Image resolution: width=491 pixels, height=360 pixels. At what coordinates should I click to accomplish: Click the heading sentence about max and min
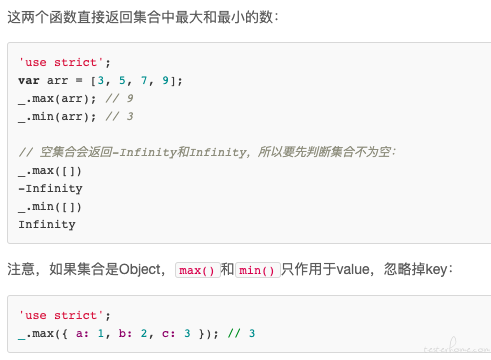[143, 17]
